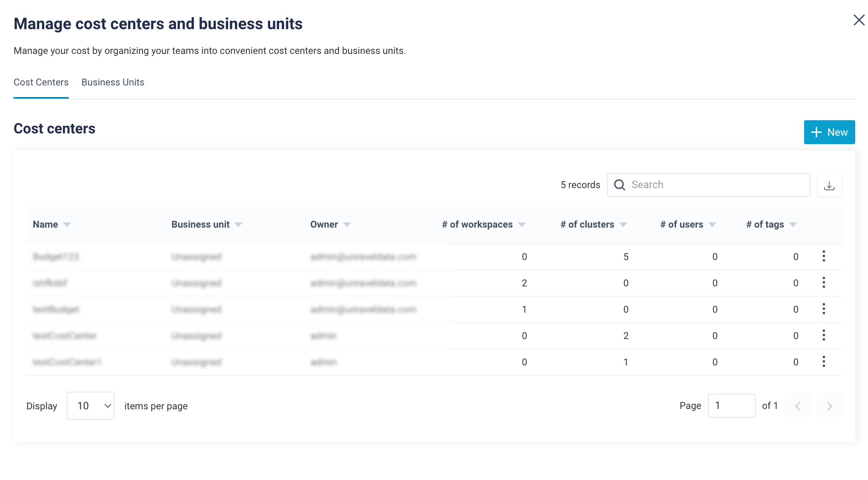Click the Page number input box
The width and height of the screenshot is (868, 480).
[x=731, y=406]
